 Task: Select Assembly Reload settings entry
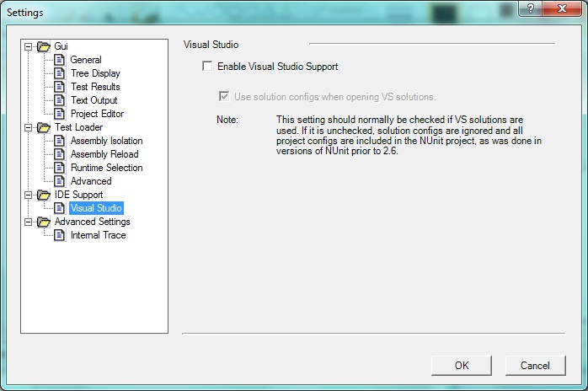point(104,154)
